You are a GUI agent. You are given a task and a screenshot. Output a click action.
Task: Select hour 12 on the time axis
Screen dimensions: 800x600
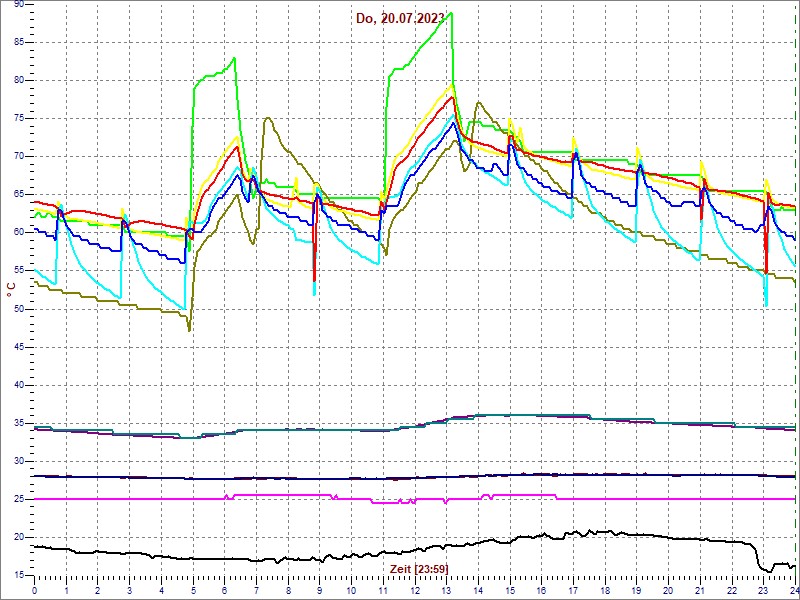415,590
